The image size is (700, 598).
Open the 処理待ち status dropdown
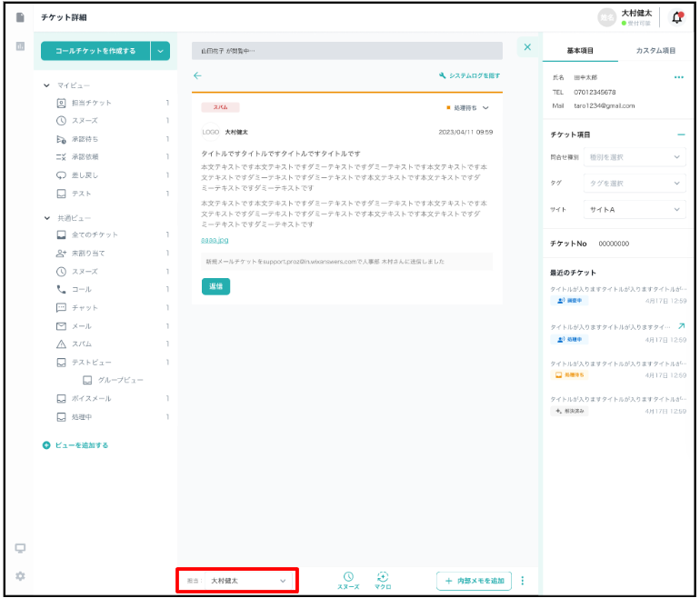(468, 108)
